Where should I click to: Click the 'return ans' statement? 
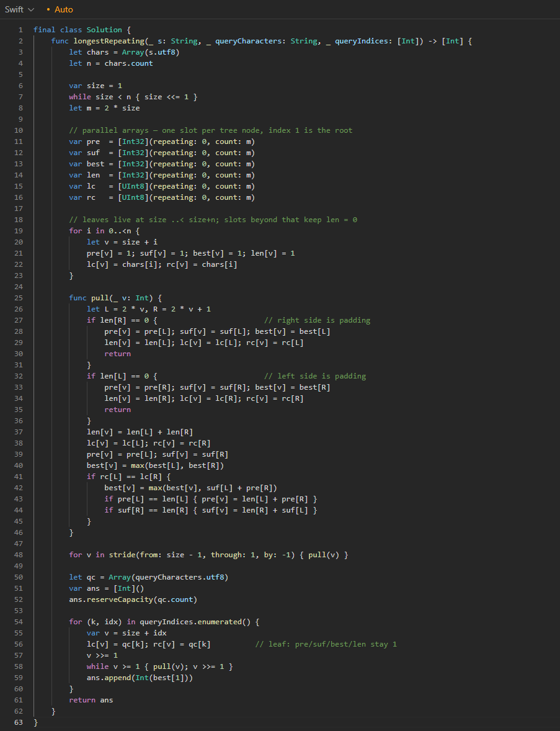click(x=91, y=700)
